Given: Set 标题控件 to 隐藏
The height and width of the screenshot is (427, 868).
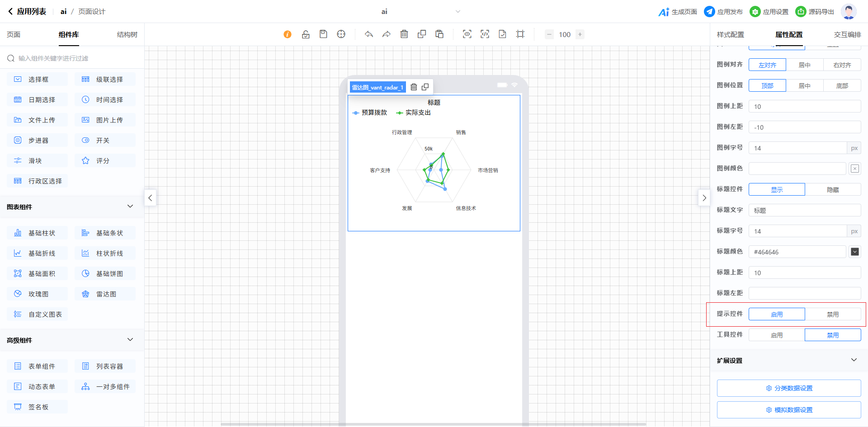Looking at the screenshot, I should pos(833,190).
